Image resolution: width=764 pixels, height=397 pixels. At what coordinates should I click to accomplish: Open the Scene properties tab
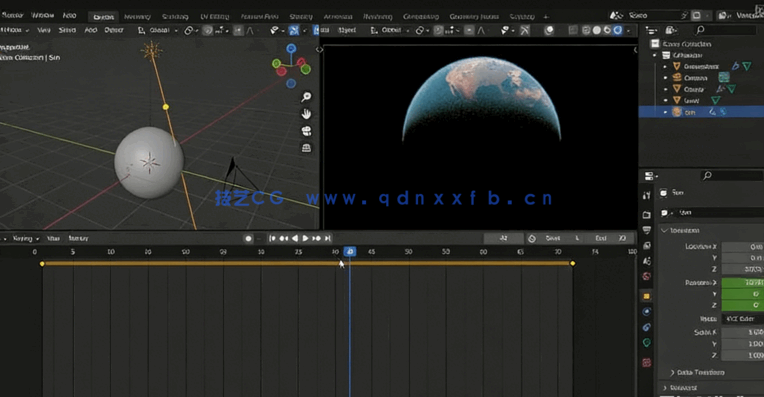click(647, 261)
